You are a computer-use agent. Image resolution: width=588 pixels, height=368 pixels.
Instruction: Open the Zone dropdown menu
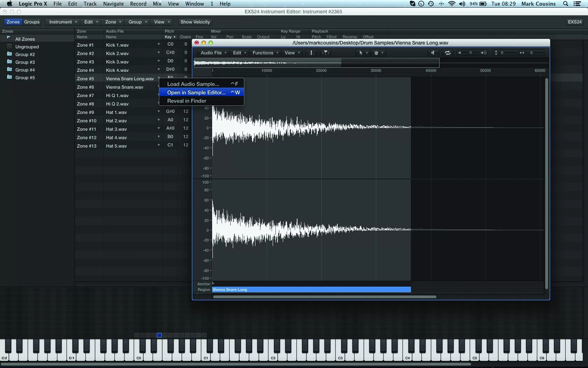coord(113,22)
